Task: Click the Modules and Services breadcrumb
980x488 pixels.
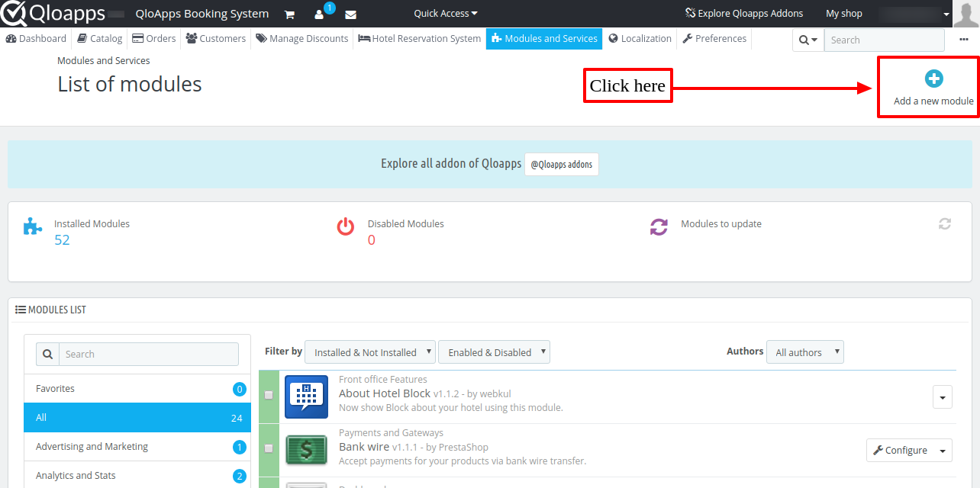Action: coord(104,60)
